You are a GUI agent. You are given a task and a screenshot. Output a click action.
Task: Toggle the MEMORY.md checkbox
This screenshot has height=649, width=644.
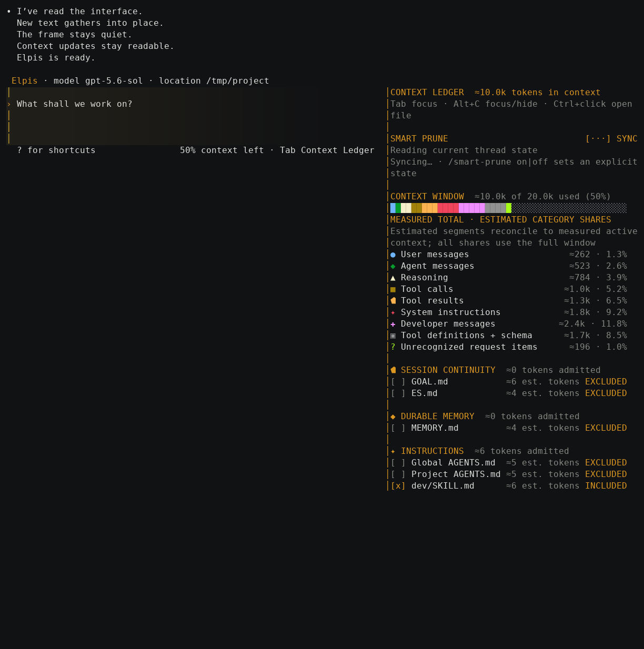(x=398, y=428)
